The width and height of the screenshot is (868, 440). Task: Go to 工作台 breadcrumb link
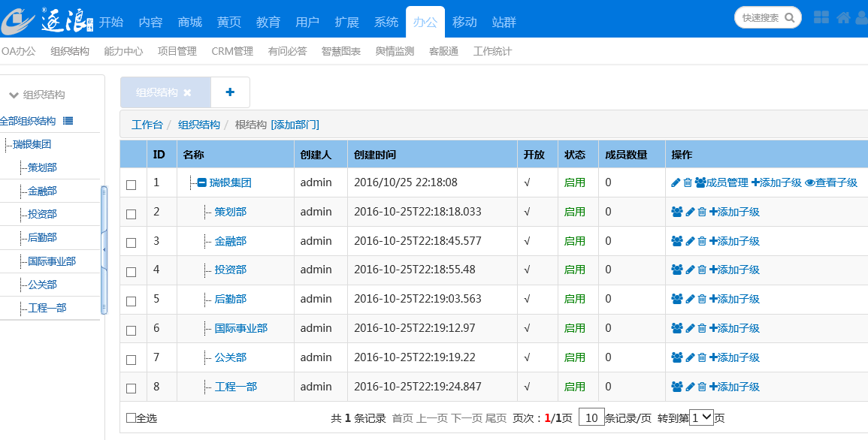click(x=147, y=125)
